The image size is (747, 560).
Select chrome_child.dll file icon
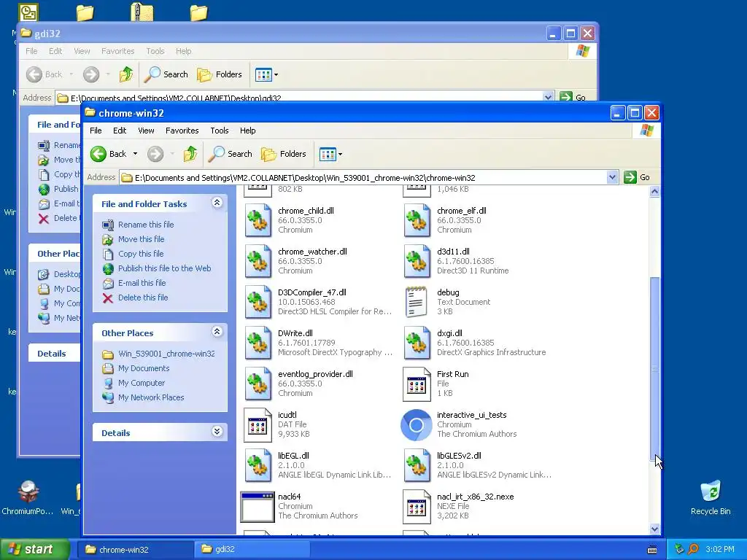point(258,220)
